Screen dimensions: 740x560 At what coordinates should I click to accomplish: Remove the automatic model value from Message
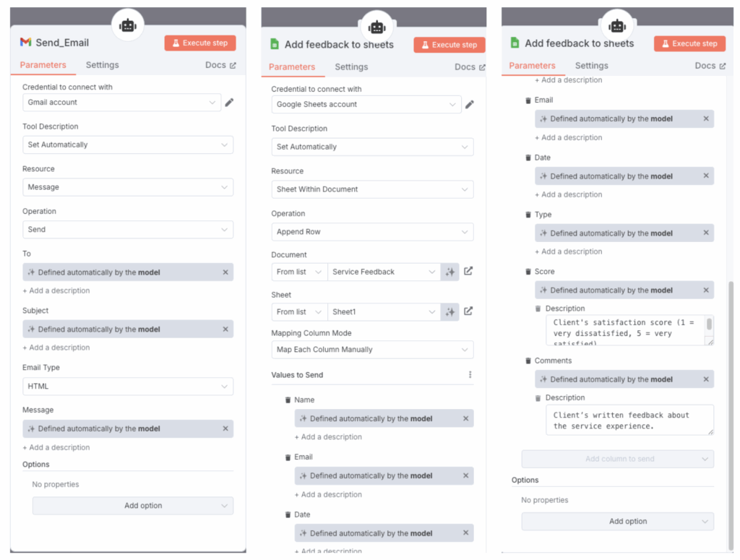[x=225, y=429]
